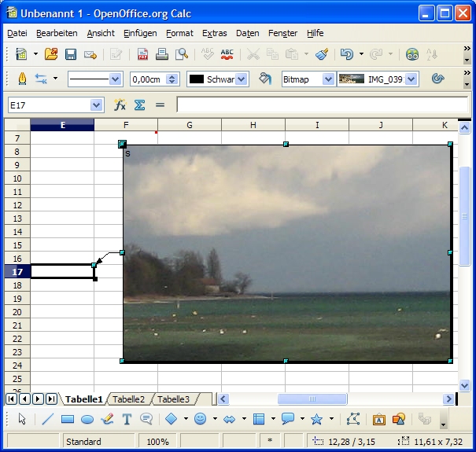This screenshot has height=452, width=476.
Task: Open the line style dropdown
Action: coord(115,79)
